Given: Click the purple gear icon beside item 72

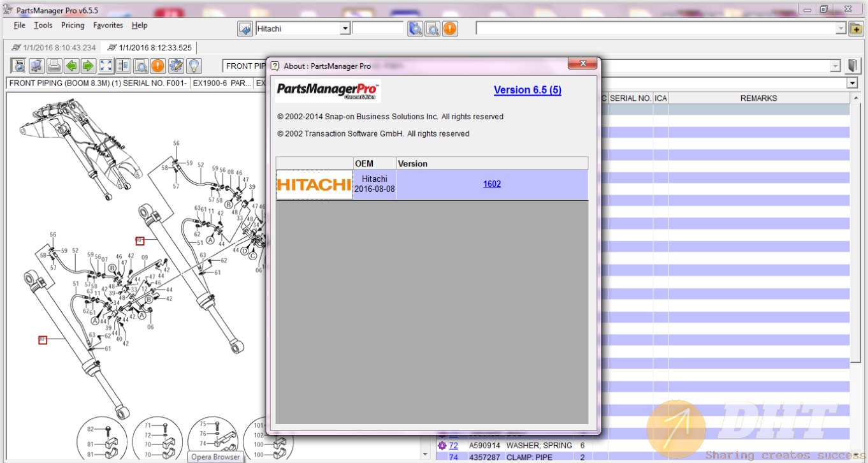Looking at the screenshot, I should [x=442, y=446].
